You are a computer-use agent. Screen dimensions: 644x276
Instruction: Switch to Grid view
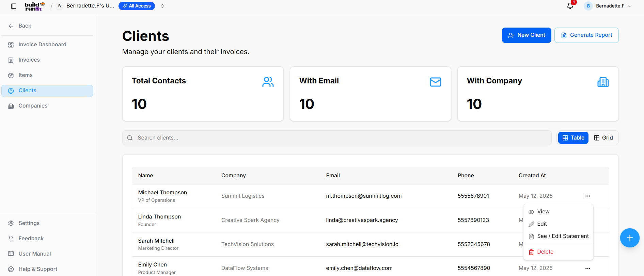click(603, 138)
